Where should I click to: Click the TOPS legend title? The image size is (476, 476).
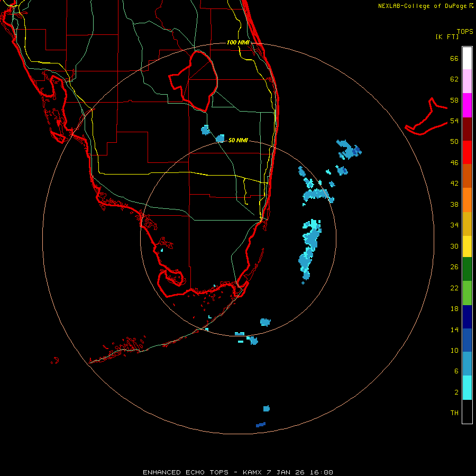(465, 32)
